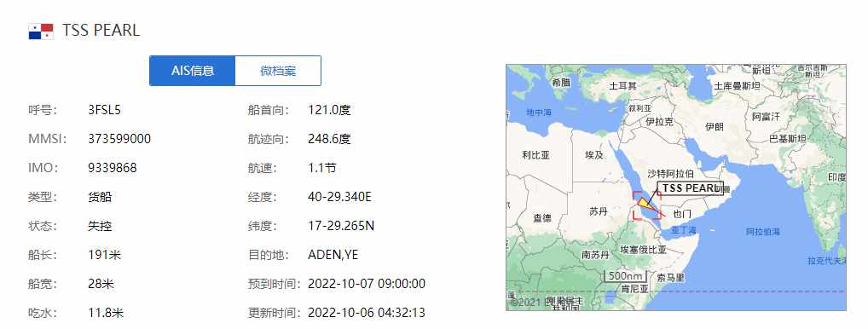Select IMO number 9339868
This screenshot has height=329, width=868.
(113, 168)
